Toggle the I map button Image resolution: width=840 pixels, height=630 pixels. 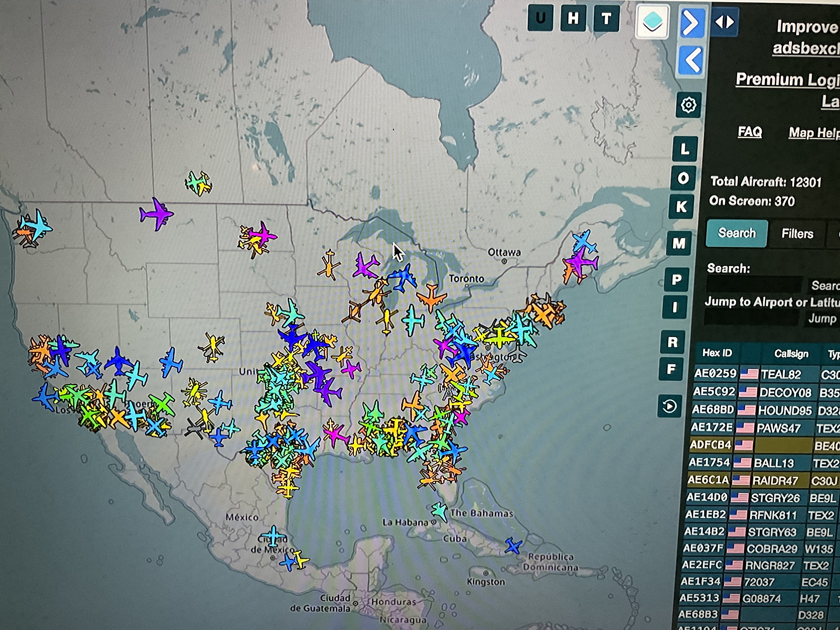[674, 307]
